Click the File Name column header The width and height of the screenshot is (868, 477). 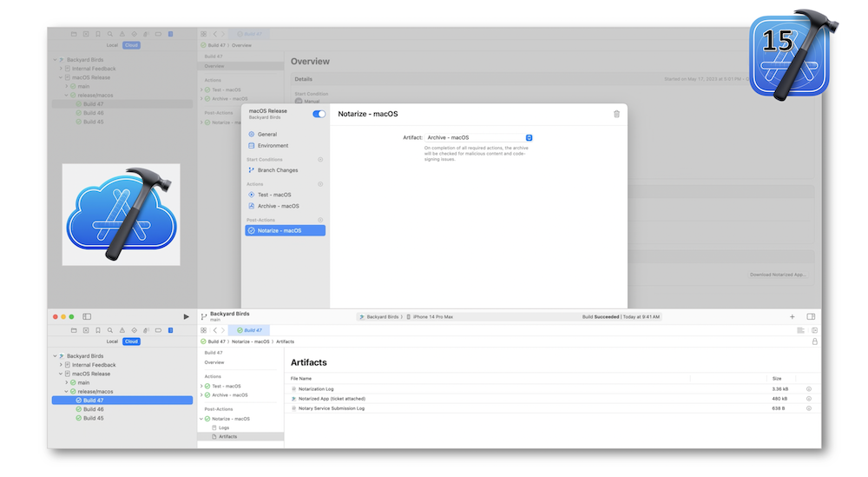[x=301, y=379]
